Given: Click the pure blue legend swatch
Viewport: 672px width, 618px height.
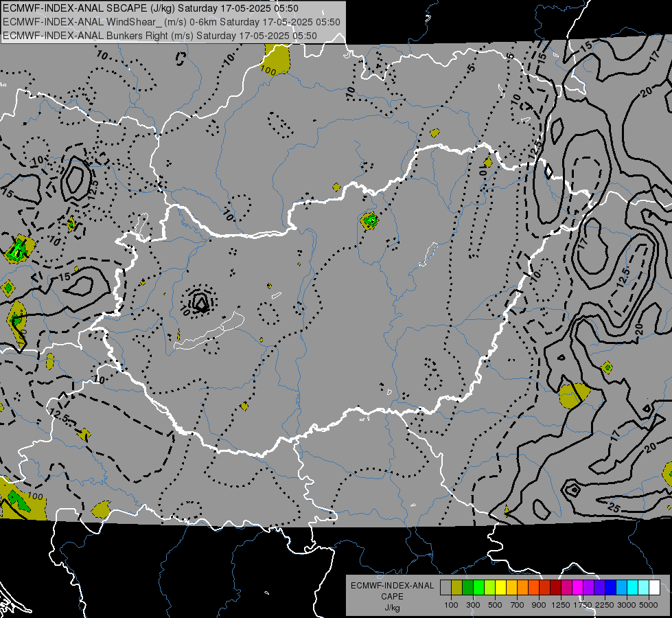Looking at the screenshot, I should click(611, 587).
